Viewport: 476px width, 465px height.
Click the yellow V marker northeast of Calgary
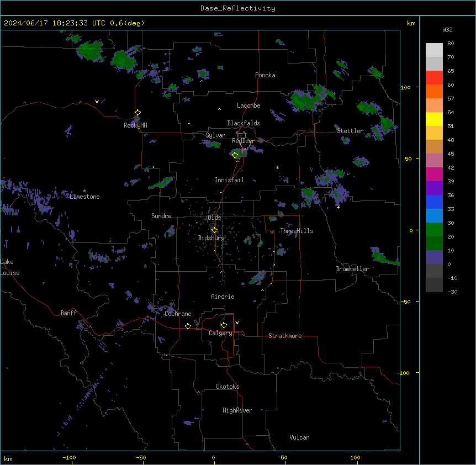point(237,323)
